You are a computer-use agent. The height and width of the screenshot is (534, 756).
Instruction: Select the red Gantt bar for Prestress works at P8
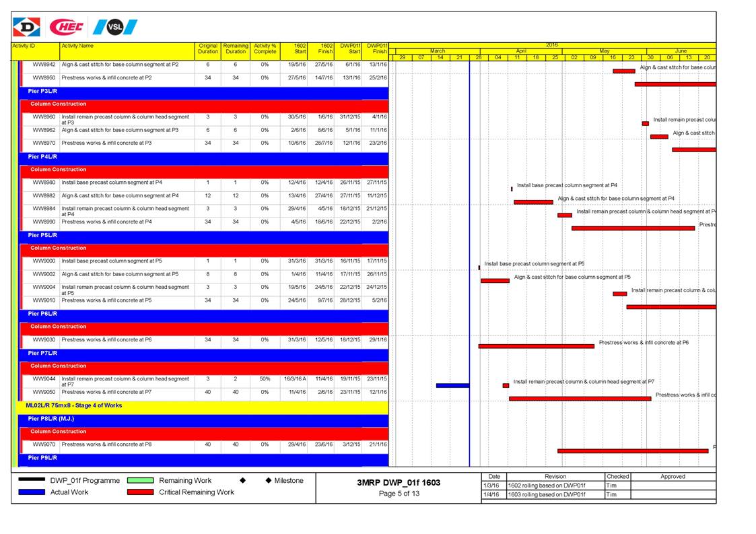633,451
